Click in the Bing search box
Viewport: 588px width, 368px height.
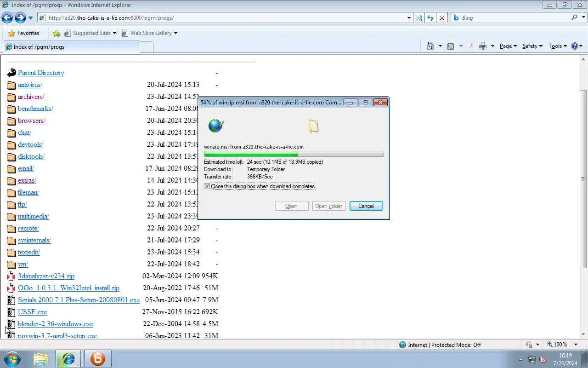tap(514, 18)
